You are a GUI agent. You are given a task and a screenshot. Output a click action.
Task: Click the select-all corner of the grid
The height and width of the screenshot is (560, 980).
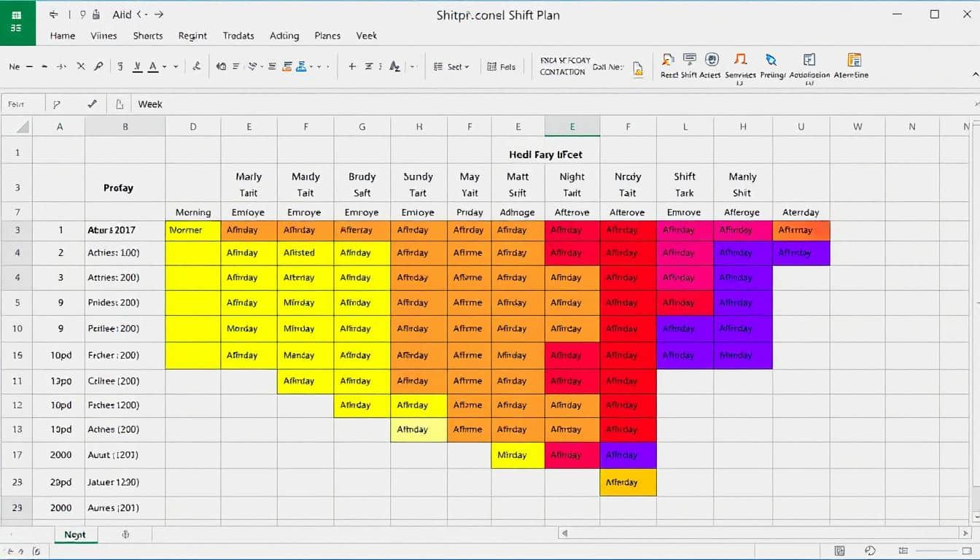tap(16, 126)
